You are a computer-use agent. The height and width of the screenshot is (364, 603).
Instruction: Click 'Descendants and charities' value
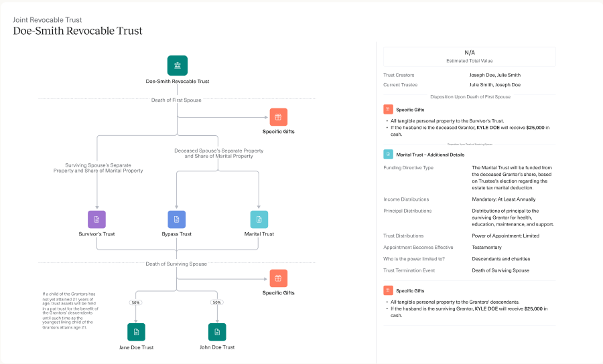click(501, 259)
